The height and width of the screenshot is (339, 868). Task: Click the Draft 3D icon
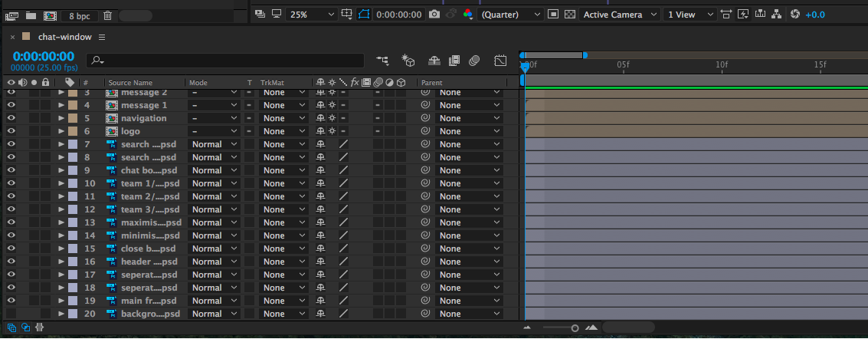(408, 60)
